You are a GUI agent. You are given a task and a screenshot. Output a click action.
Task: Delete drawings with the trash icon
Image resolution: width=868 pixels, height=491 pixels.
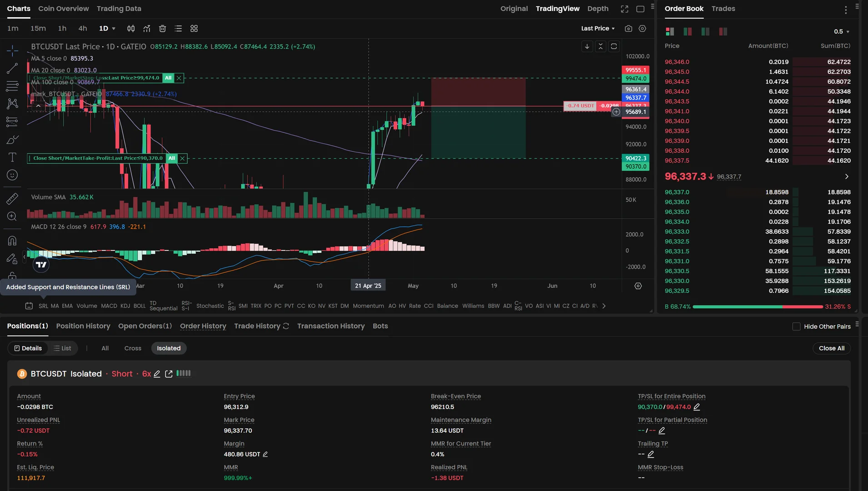coord(162,29)
